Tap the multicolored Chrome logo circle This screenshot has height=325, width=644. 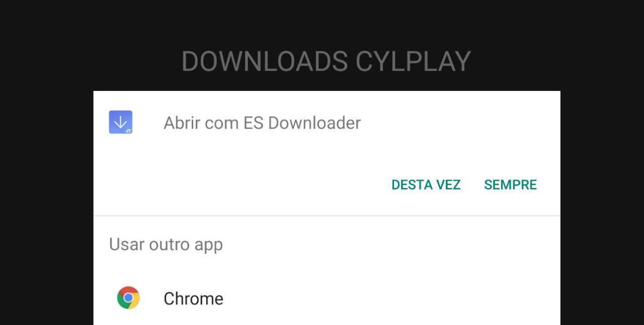coord(128,298)
